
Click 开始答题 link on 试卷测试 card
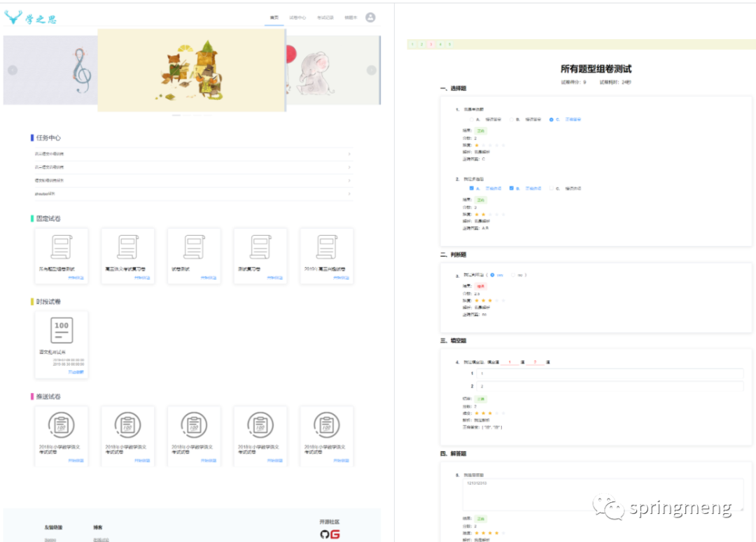tap(209, 278)
